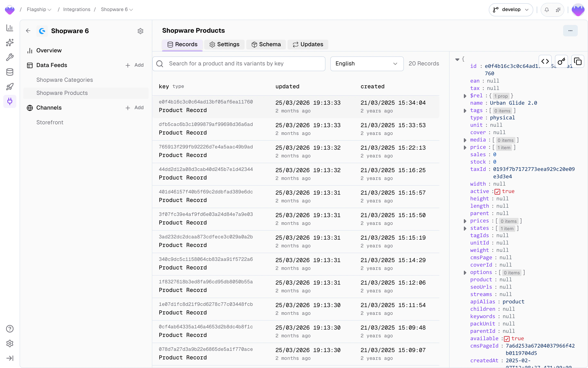The height and width of the screenshot is (368, 588).
Task: Open the English language dropdown
Action: (367, 64)
